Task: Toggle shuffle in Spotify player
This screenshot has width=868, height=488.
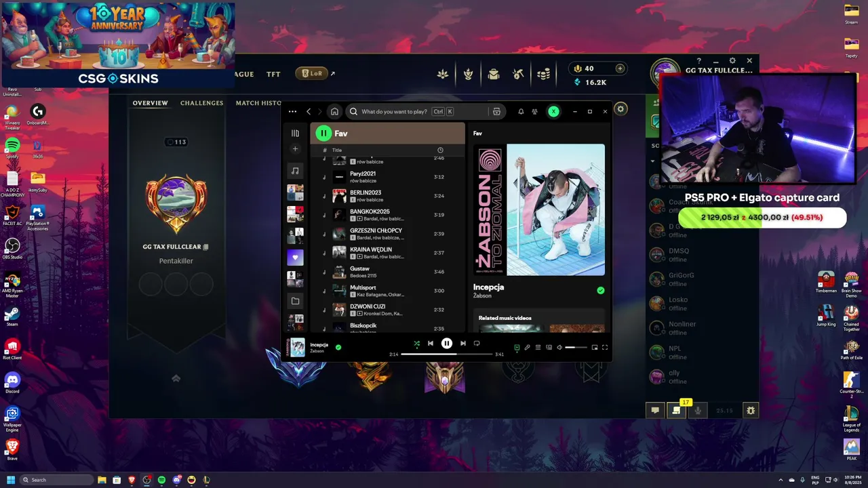Action: 416,344
